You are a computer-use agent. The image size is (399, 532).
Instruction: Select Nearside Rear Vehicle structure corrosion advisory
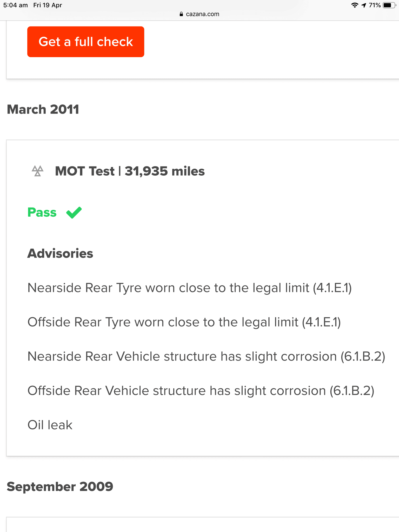206,357
